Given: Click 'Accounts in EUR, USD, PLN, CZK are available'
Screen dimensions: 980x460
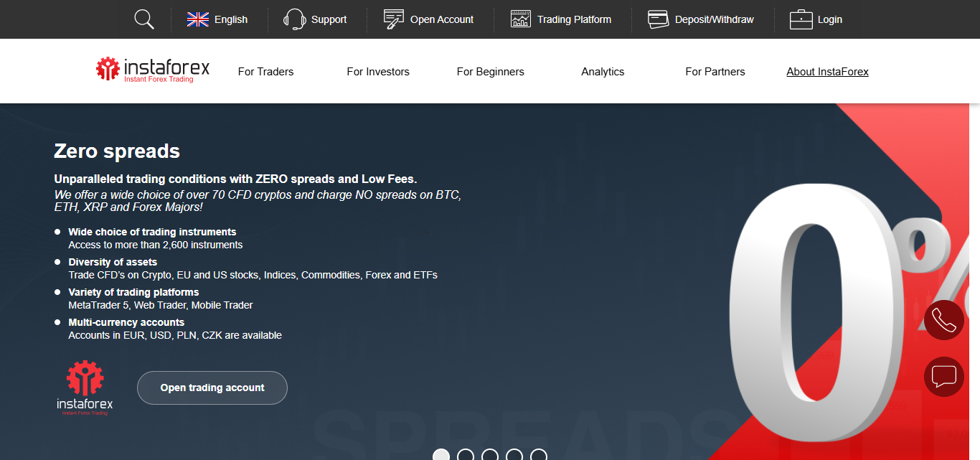Looking at the screenshot, I should [x=175, y=335].
